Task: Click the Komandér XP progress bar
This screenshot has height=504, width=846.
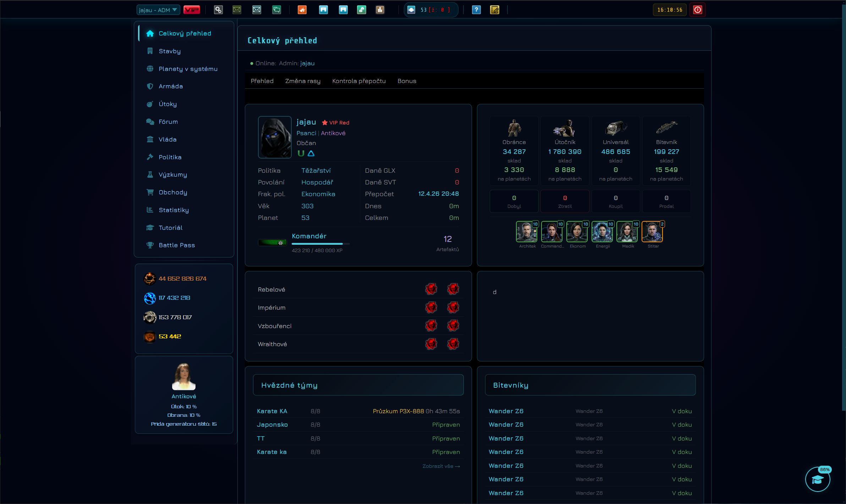Action: point(320,244)
